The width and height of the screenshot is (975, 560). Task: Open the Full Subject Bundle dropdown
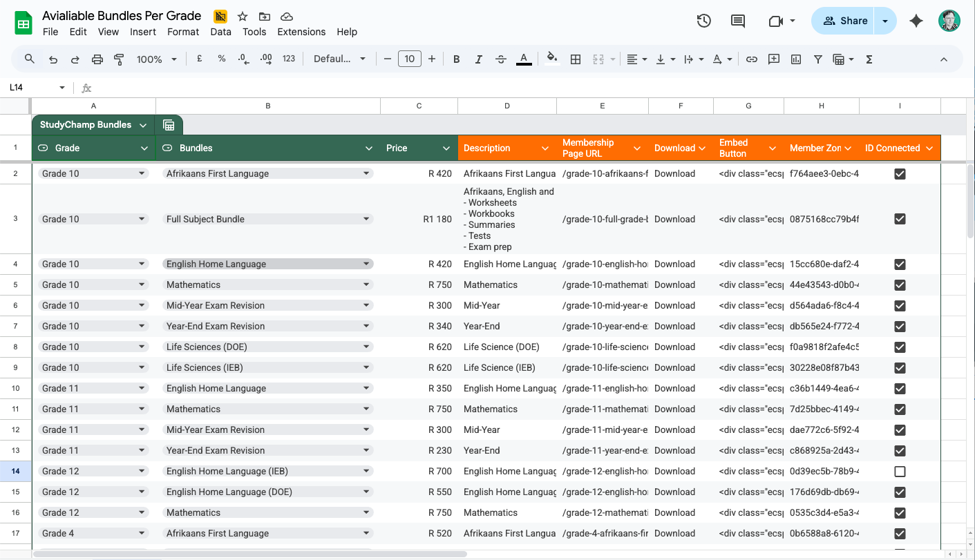[366, 219]
